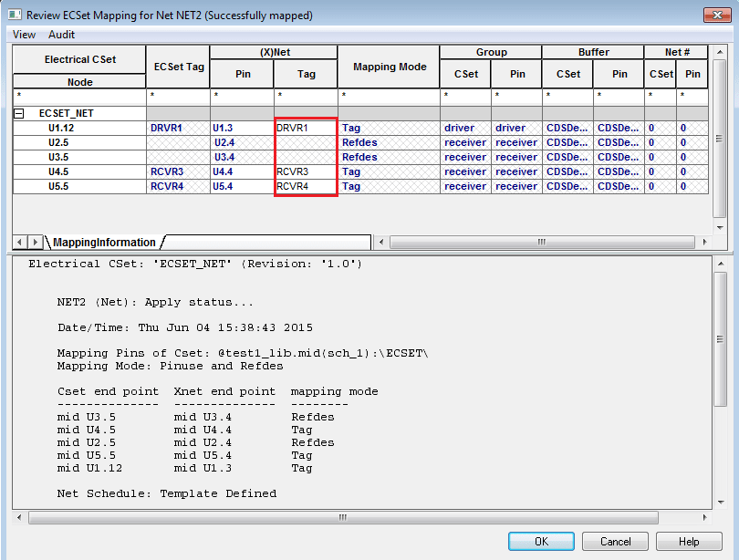The height and width of the screenshot is (560, 739).
Task: Click the RCVR3 cell in XNet Tag column
Action: (306, 171)
